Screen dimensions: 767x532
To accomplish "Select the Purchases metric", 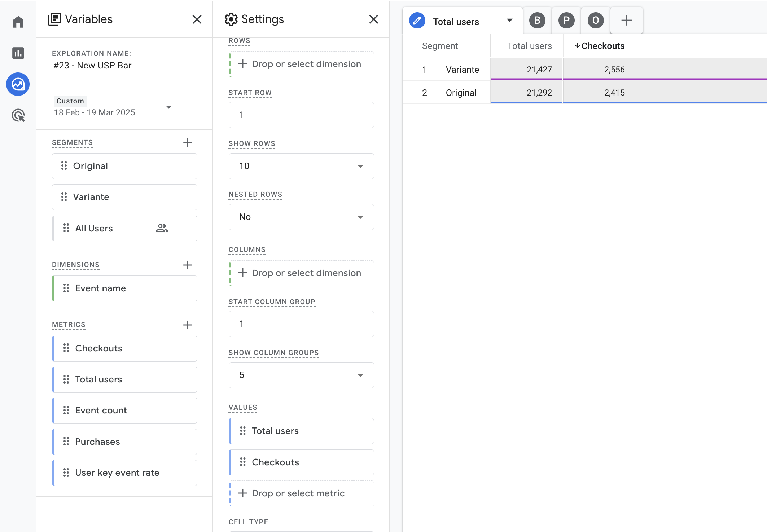I will [125, 442].
